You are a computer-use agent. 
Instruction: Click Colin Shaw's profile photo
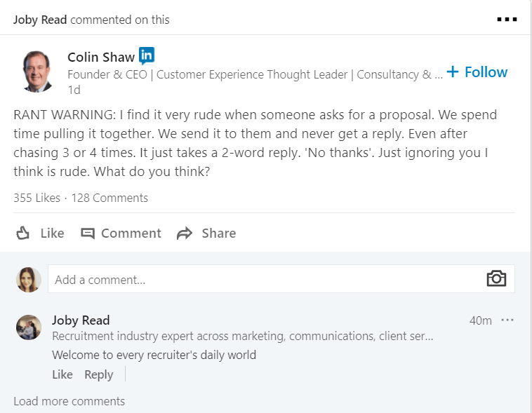click(x=36, y=71)
